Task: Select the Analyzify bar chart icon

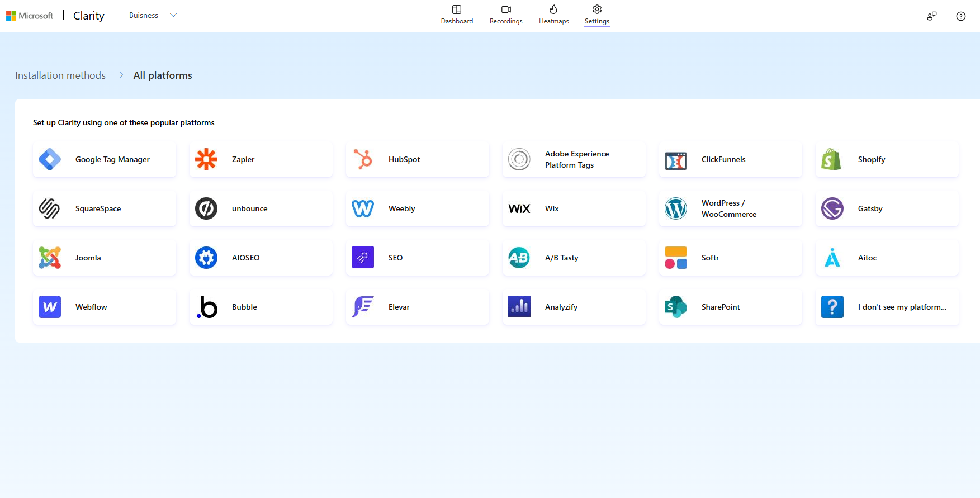Action: [x=519, y=306]
